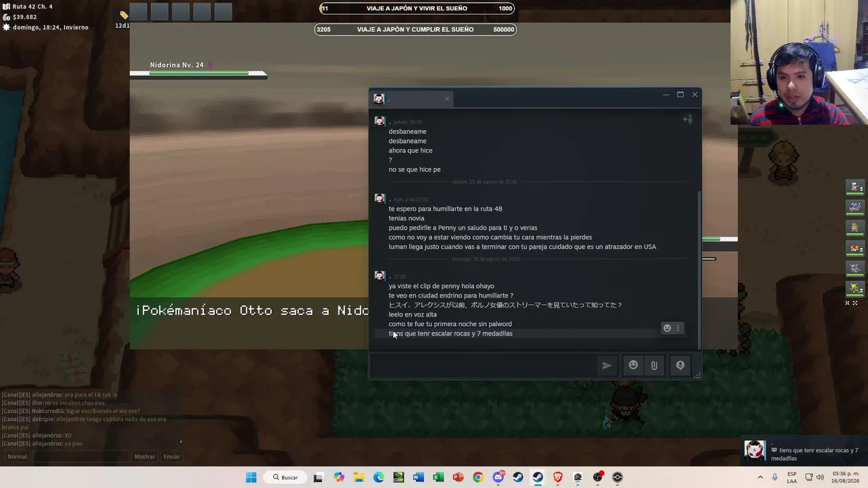Start voice chat from Steam chat
The image size is (868, 488).
click(x=680, y=365)
